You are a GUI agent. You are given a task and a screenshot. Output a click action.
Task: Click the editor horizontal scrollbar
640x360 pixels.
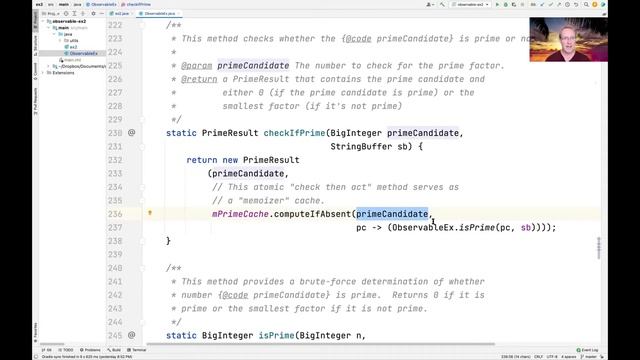[x=320, y=344]
